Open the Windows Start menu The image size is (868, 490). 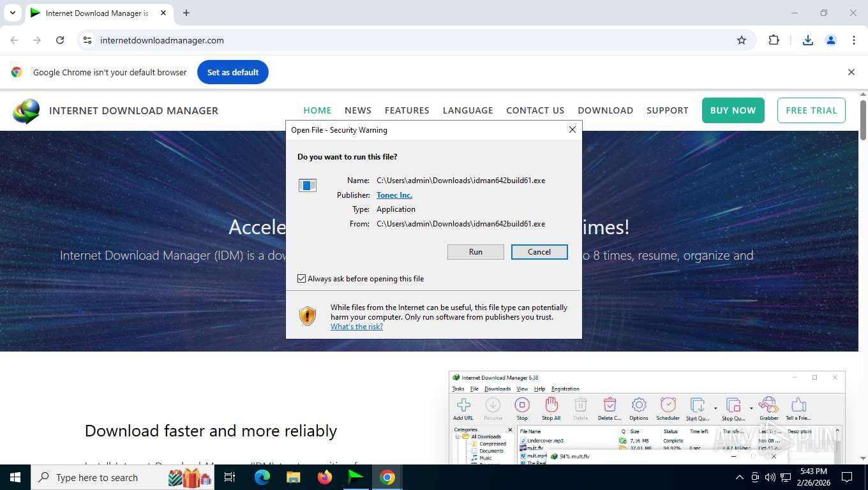15,477
